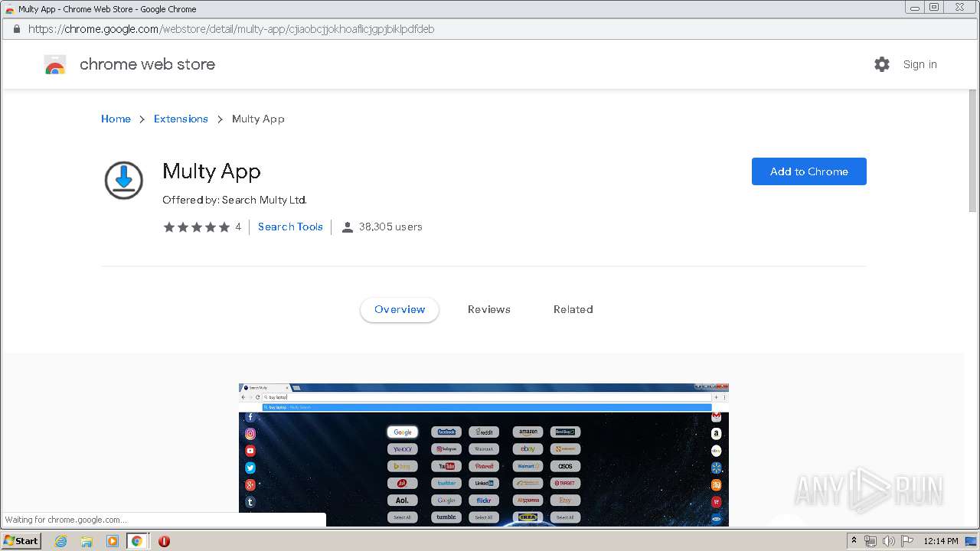Viewport: 980px width, 551px height.
Task: Click the 'chrome web store' header text
Action: [147, 64]
